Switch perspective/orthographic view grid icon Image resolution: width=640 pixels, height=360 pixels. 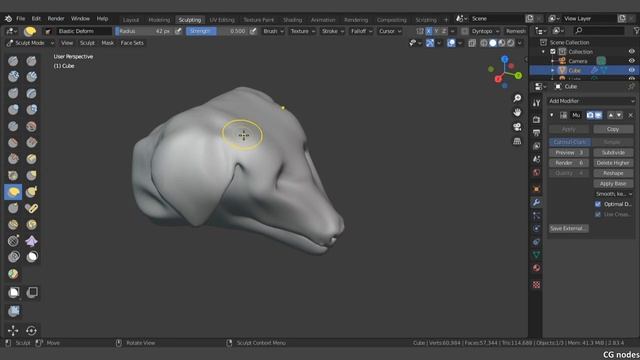(x=517, y=141)
